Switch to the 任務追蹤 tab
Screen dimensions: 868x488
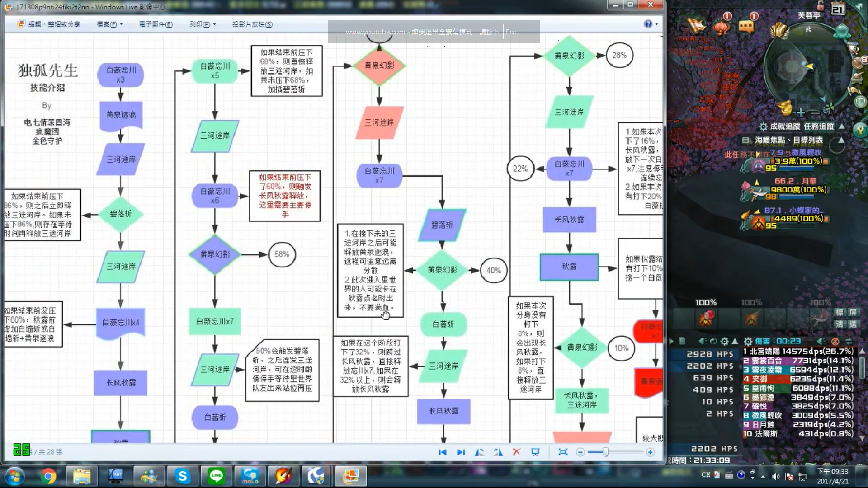[x=819, y=127]
